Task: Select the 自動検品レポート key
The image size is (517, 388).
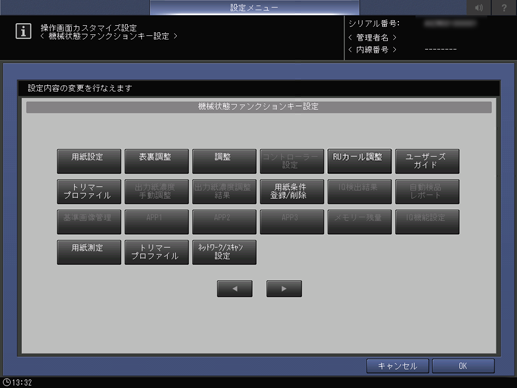Action: coord(427,192)
